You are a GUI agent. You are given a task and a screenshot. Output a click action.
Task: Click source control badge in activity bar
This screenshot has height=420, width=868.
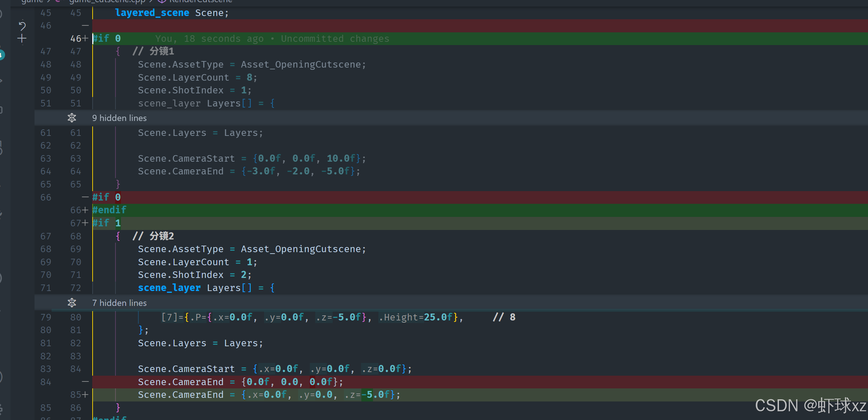pos(1,55)
